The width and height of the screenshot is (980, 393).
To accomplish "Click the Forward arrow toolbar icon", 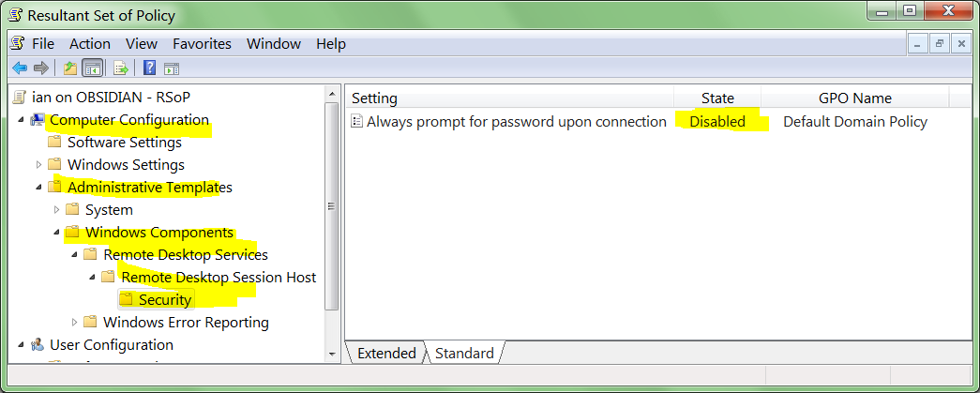I will (40, 68).
